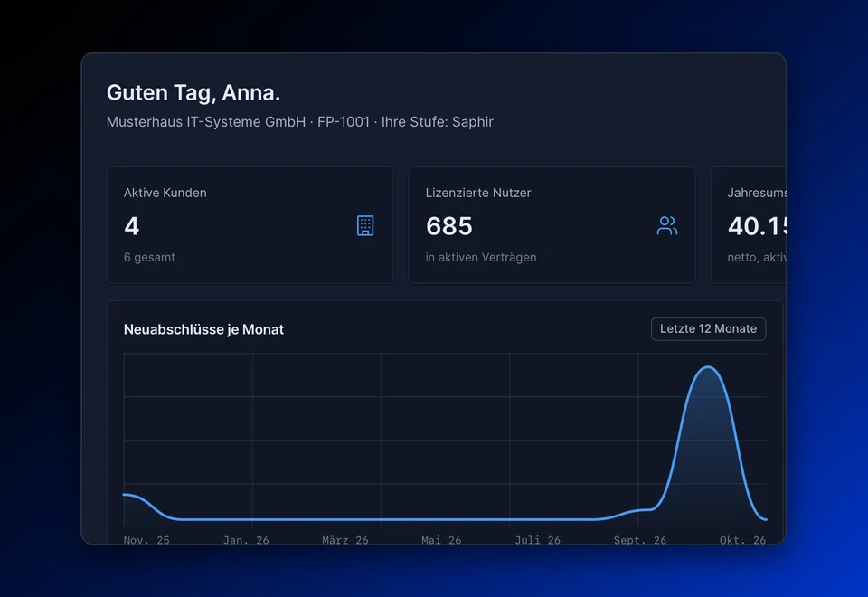868x597 pixels.
Task: Select the value 4 in Aktive Kunden
Action: (132, 226)
